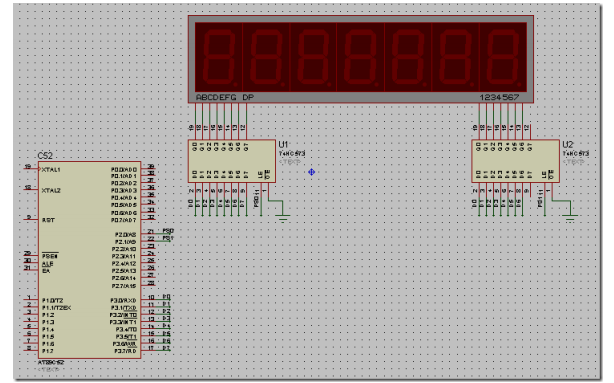Image resolution: width=614 pixels, height=383 pixels.
Task: Select the PS0 net label at P2.0
Action: click(168, 231)
